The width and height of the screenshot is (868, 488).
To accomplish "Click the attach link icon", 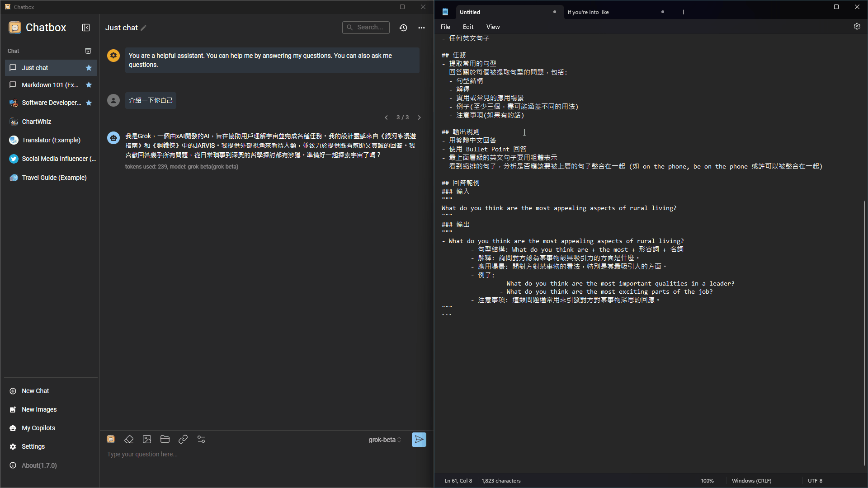I will pos(183,439).
